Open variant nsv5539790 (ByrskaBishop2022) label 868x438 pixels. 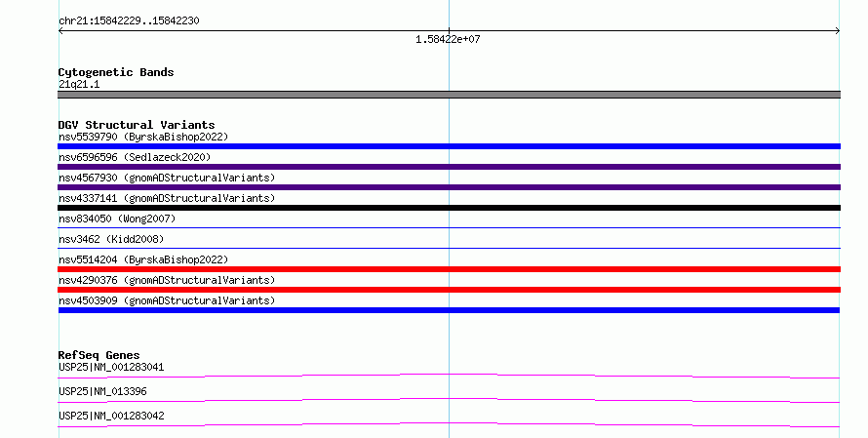click(x=143, y=137)
